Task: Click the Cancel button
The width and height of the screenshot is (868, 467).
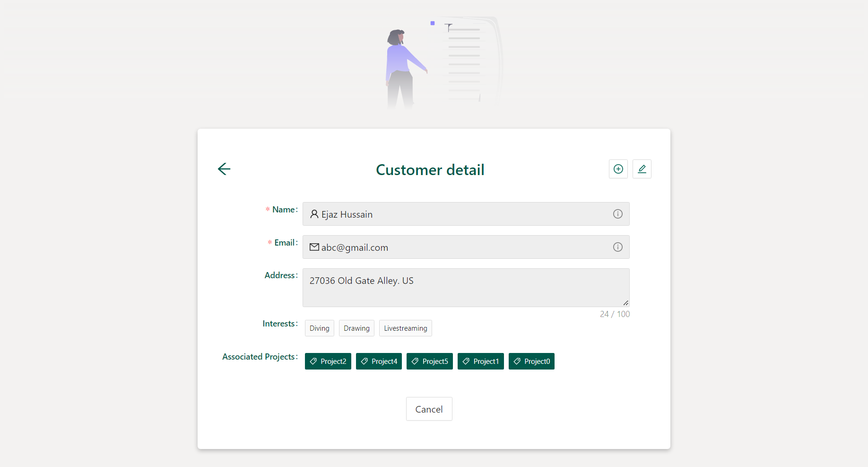Action: pos(429,409)
